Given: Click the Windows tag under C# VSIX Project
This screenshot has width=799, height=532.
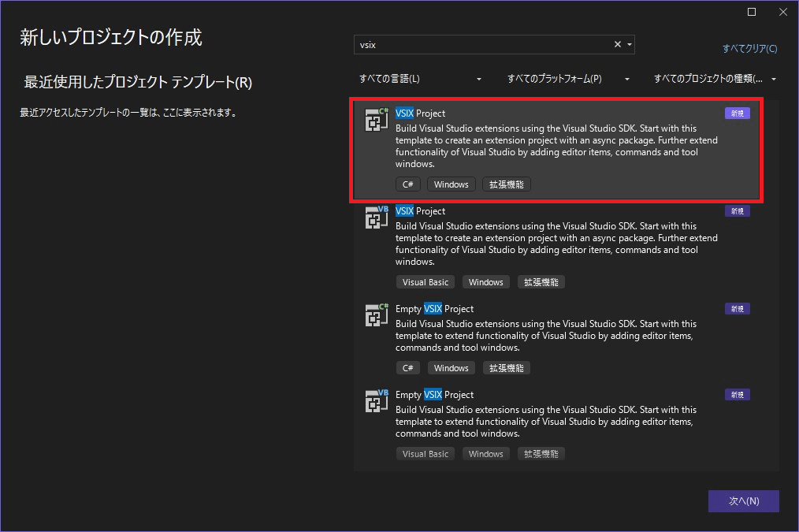Looking at the screenshot, I should [x=451, y=184].
